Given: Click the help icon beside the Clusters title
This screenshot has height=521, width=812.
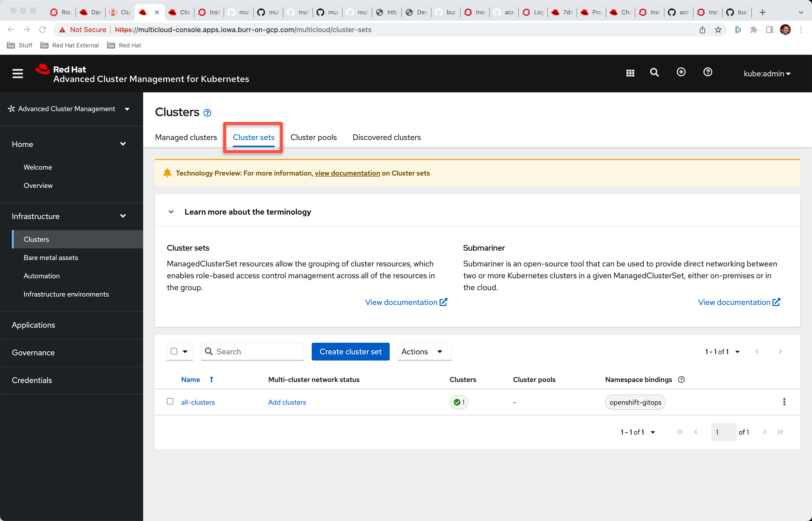Looking at the screenshot, I should 207,113.
